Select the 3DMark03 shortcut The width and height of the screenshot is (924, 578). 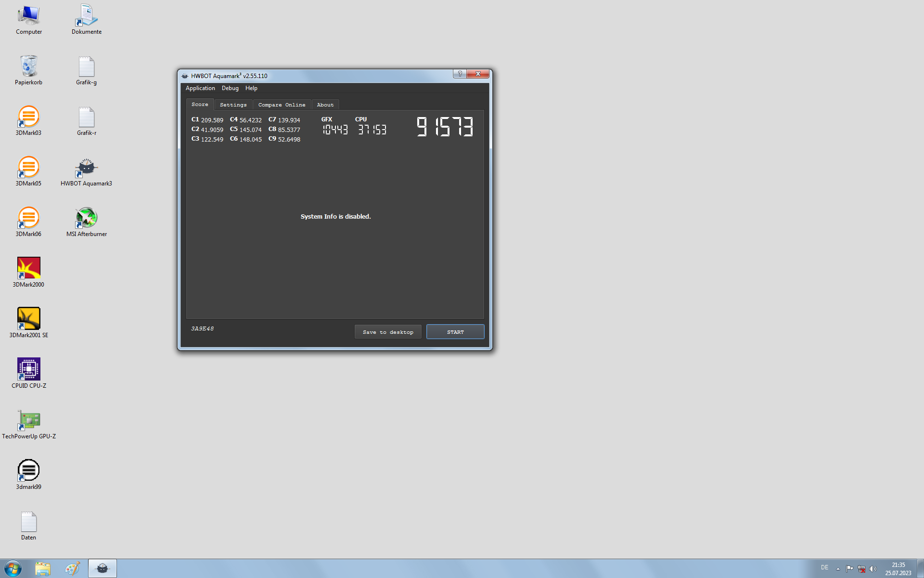point(29,121)
